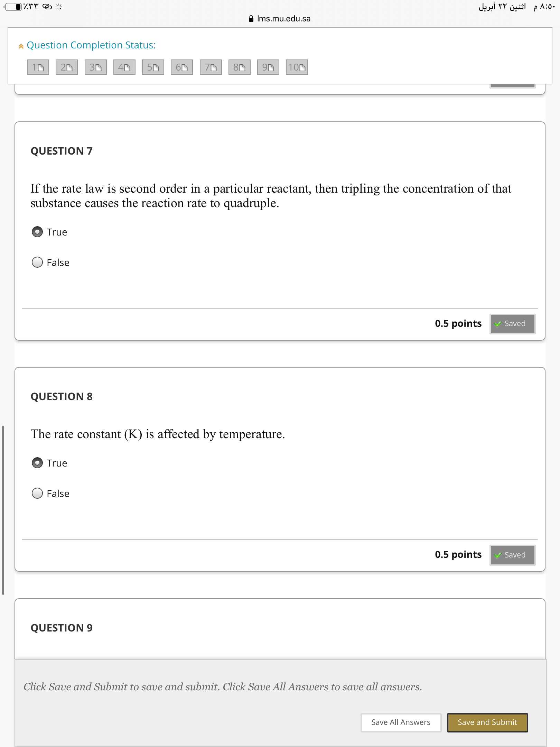Select question 2 status icon
This screenshot has height=747, width=560.
click(x=66, y=68)
